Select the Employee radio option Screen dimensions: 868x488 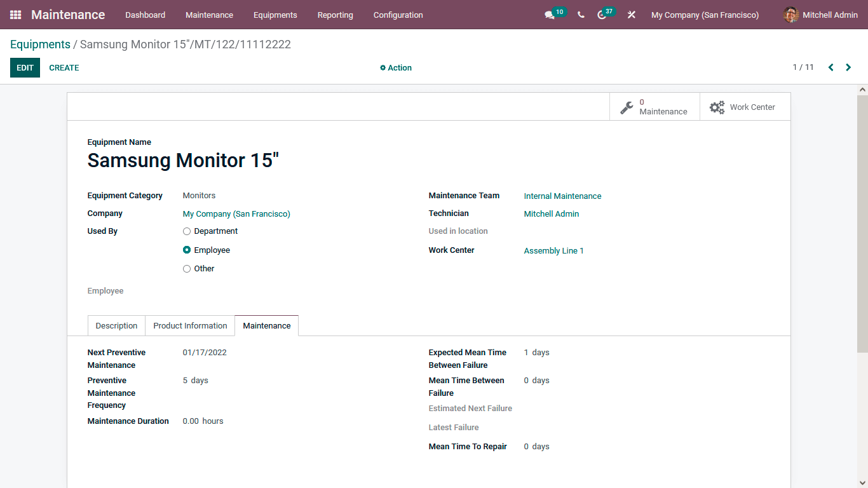(x=187, y=250)
